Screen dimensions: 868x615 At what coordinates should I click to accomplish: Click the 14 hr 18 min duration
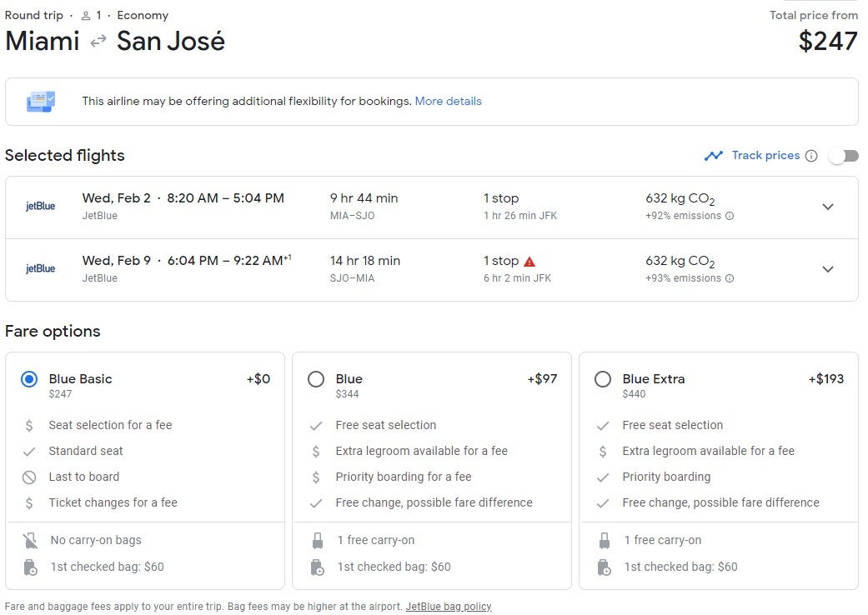click(x=365, y=261)
